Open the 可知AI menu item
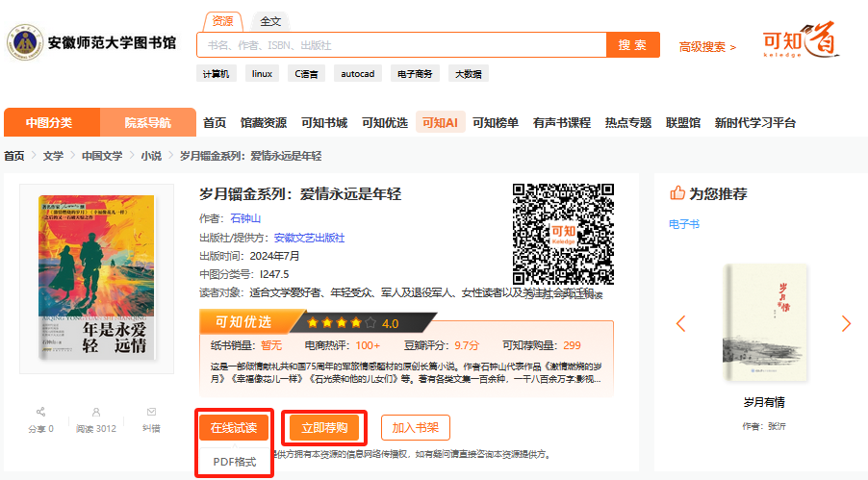This screenshot has width=868, height=480. coord(440,122)
